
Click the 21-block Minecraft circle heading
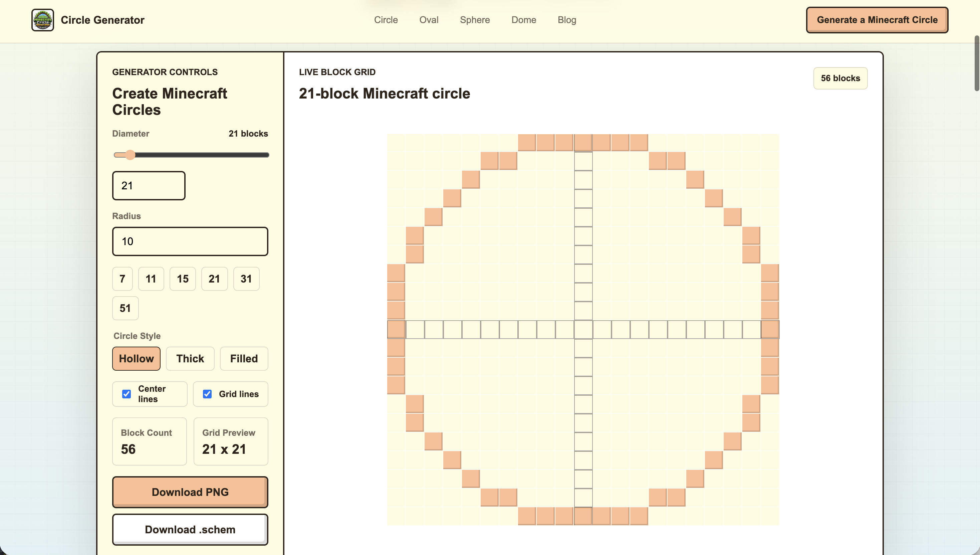[385, 94]
